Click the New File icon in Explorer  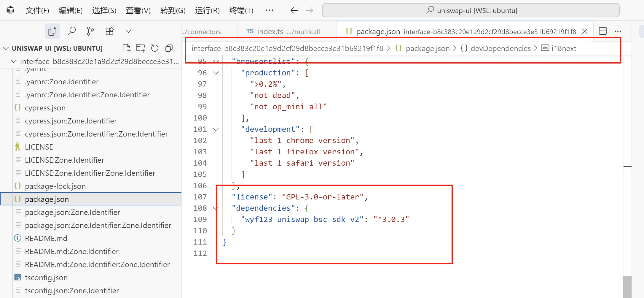[x=126, y=48]
